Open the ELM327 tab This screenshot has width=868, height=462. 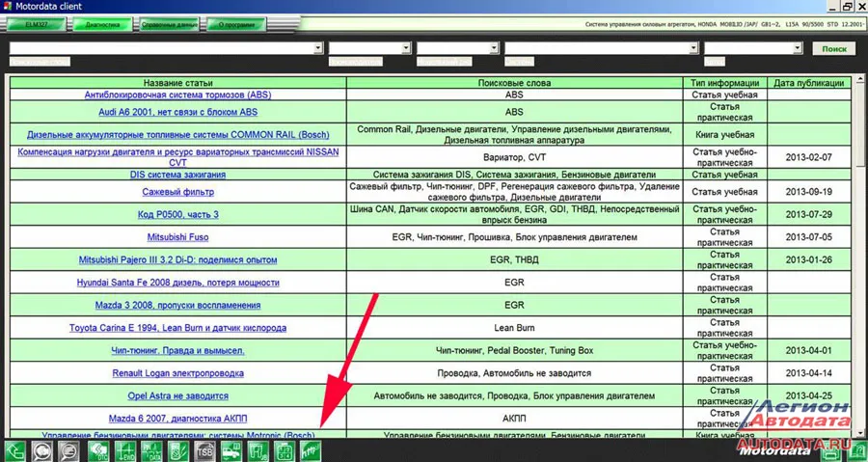36,25
